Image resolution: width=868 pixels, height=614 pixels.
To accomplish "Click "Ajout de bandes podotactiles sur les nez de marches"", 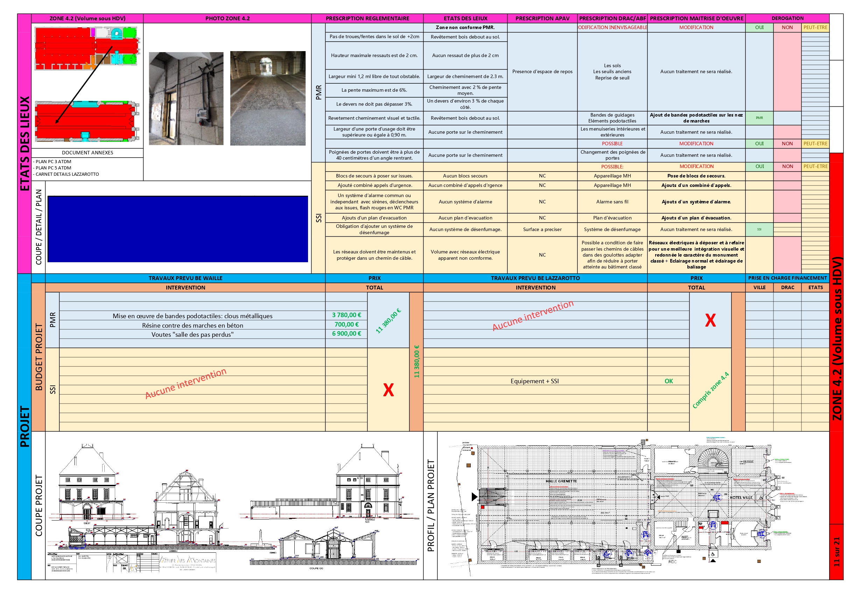I will pos(696,118).
